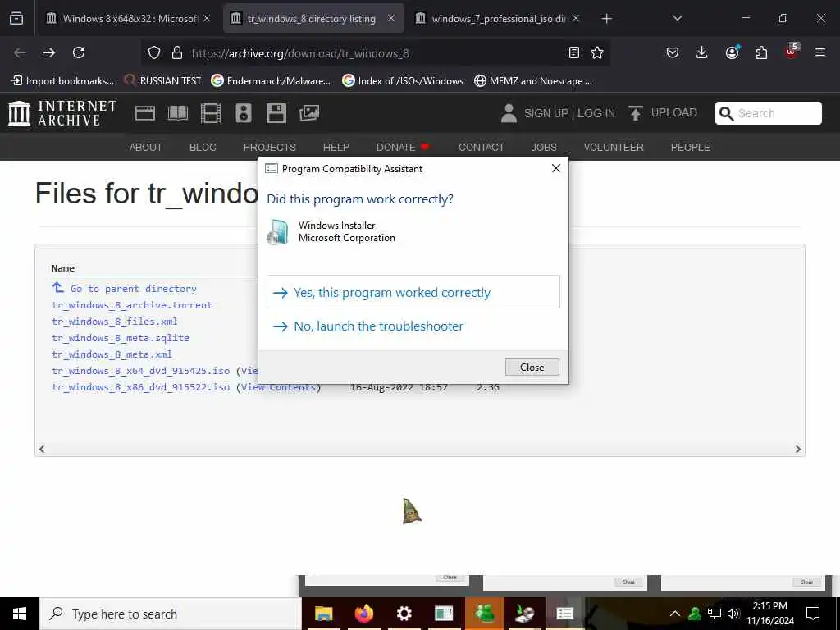Click the user avatar icon beside Sign Up

pyautogui.click(x=509, y=113)
